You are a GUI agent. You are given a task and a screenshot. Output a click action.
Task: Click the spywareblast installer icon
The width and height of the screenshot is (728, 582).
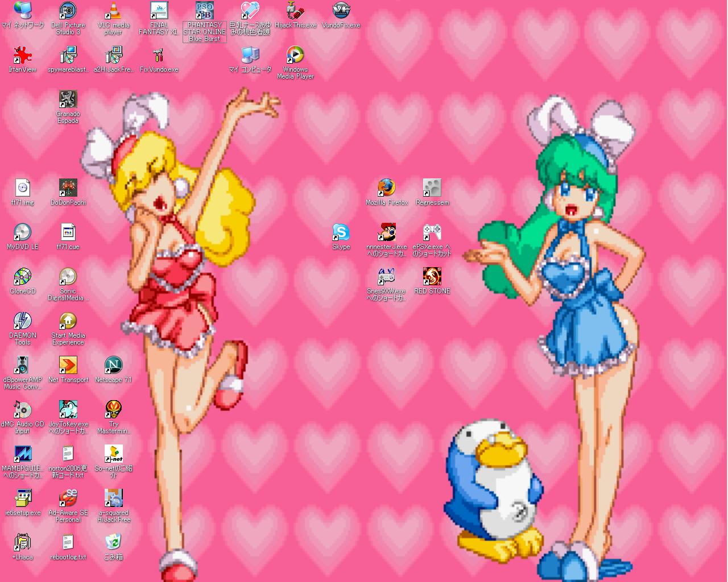click(68, 55)
